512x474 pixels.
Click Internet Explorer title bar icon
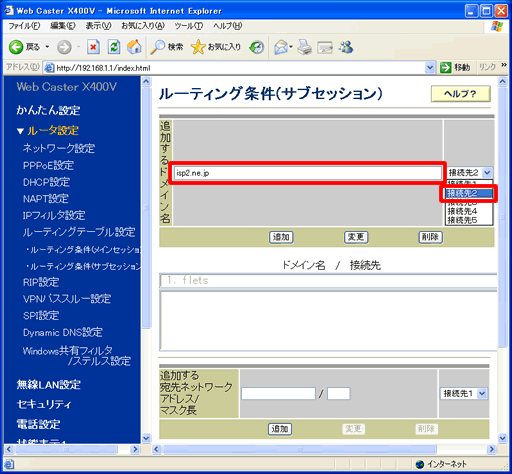click(x=9, y=11)
